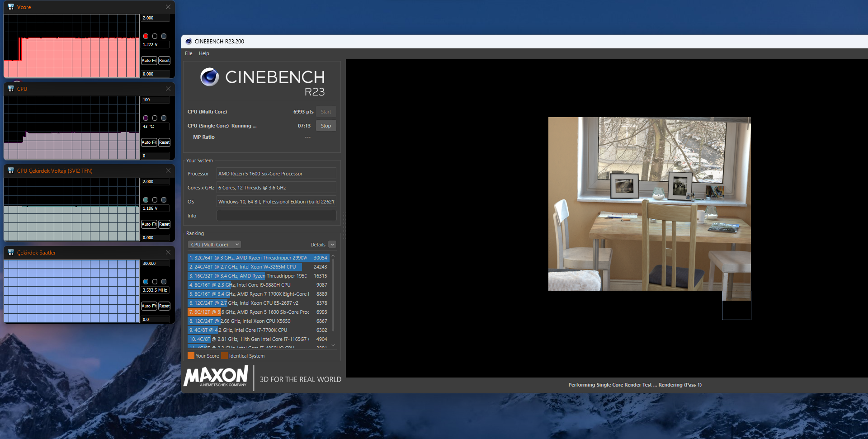Click the Voltajı window maximum field 2.000
Image resolution: width=868 pixels, height=439 pixels.
click(x=156, y=182)
